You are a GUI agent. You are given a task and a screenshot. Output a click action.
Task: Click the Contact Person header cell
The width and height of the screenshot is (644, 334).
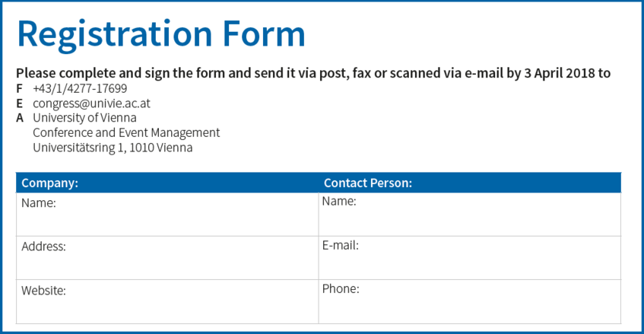point(469,183)
